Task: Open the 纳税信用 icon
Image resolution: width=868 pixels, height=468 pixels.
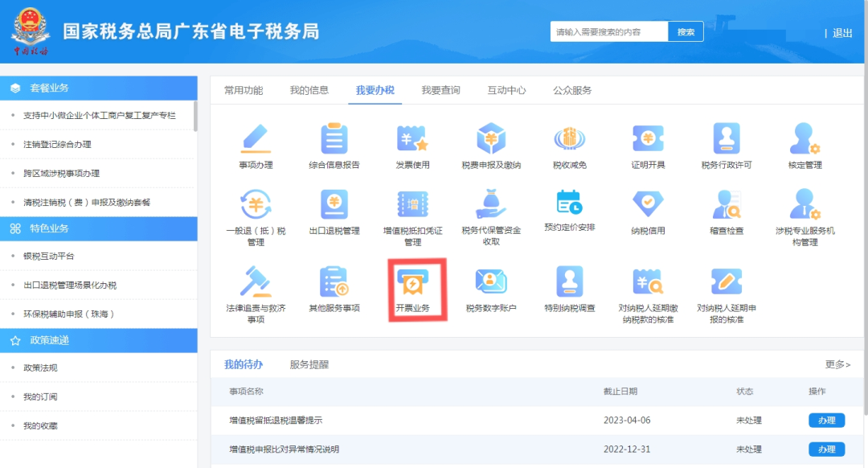Action: (649, 204)
